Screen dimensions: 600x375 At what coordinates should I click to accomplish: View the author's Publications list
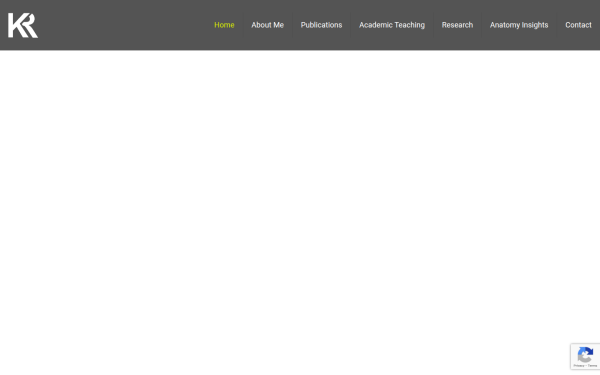coord(321,25)
